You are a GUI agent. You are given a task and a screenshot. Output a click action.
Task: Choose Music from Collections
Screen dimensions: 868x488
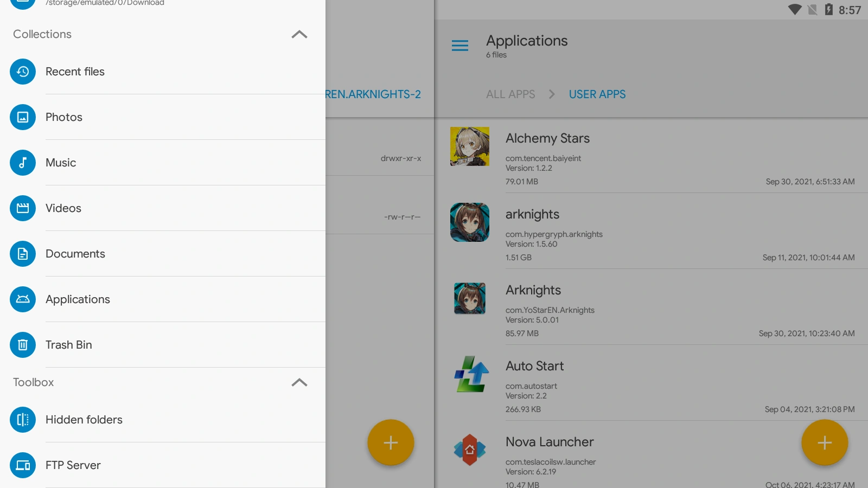(x=61, y=163)
